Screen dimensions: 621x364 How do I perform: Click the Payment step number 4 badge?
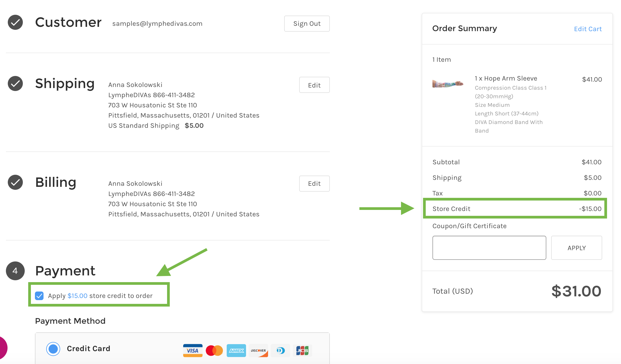[x=15, y=271]
